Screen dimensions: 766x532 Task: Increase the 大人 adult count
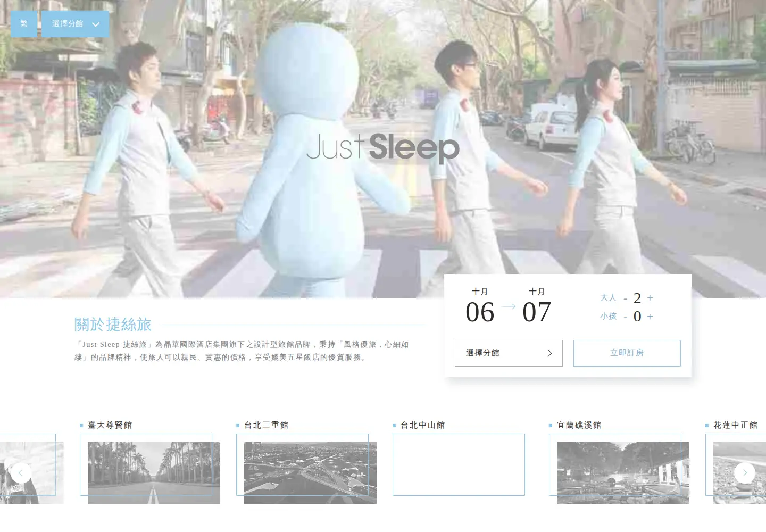(x=650, y=298)
